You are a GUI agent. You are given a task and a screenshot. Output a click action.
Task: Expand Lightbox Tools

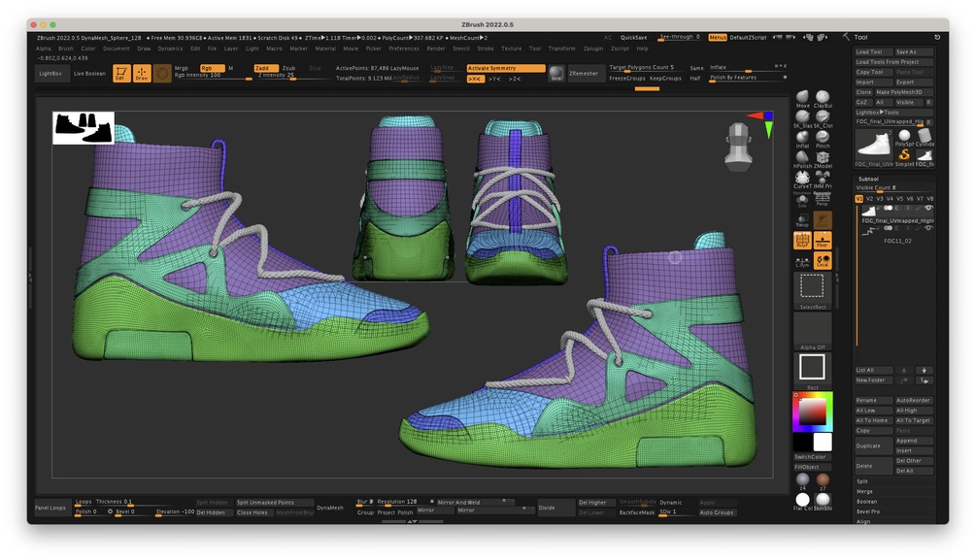point(894,113)
